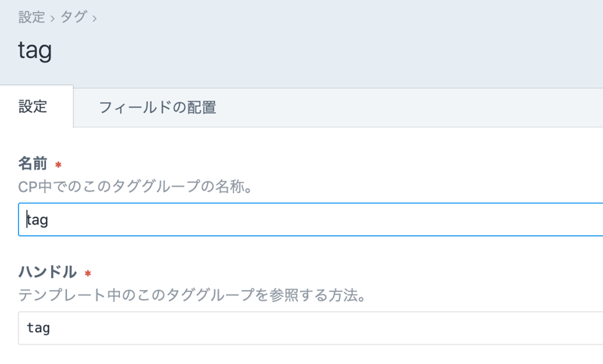Click the red required asterisk beside ハンドル
The width and height of the screenshot is (603, 364).
pyautogui.click(x=87, y=273)
